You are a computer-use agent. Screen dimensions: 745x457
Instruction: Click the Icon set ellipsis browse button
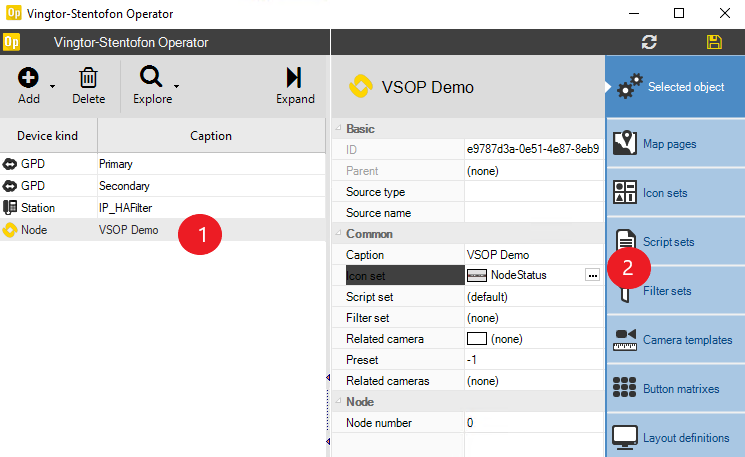591,275
